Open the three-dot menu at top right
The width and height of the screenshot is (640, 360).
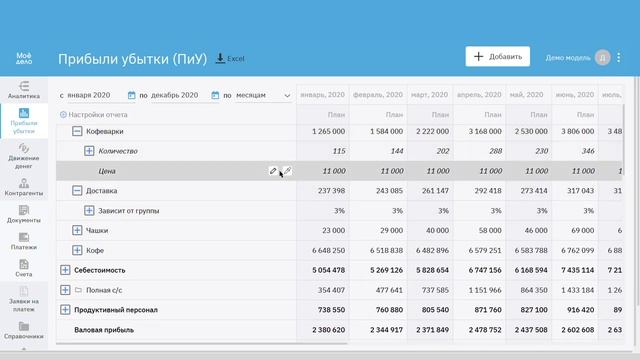click(x=619, y=58)
